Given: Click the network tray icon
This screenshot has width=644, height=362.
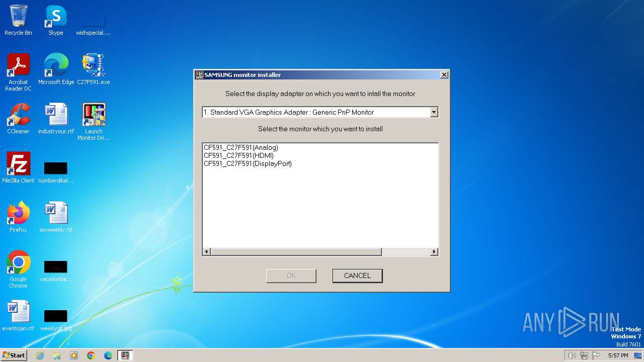Looking at the screenshot, I should 584,355.
